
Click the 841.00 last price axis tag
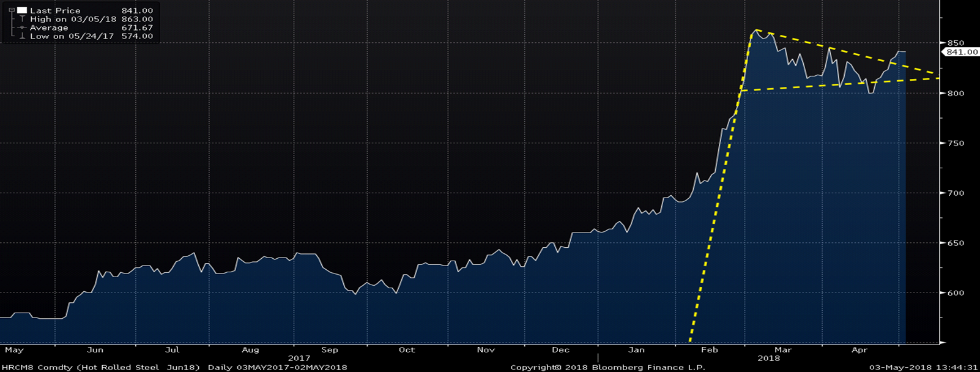coord(962,52)
